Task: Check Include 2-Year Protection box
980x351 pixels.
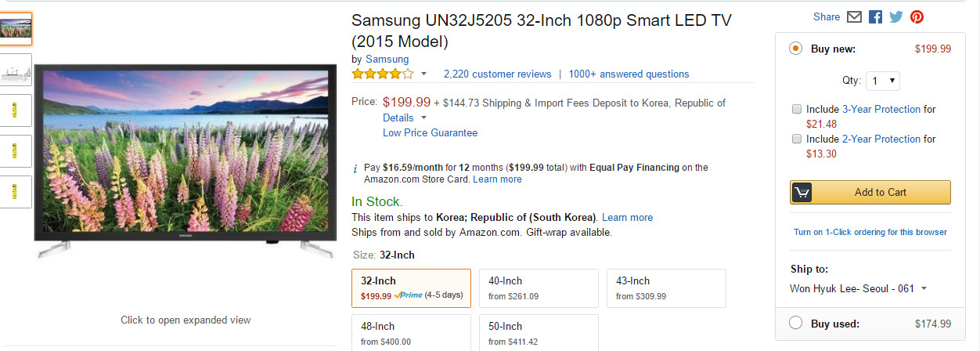Action: (x=797, y=139)
